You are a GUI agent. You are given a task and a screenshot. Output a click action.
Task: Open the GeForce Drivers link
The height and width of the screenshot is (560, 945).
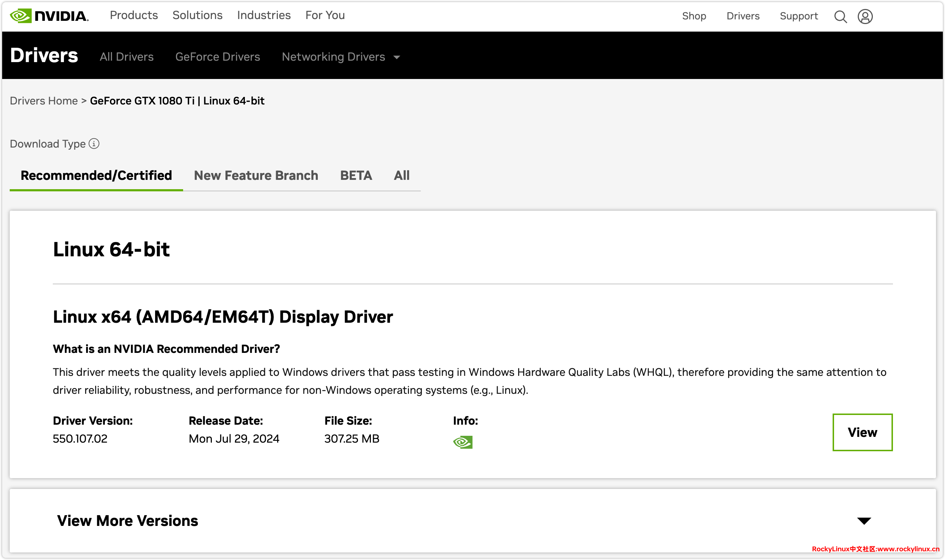[218, 57]
